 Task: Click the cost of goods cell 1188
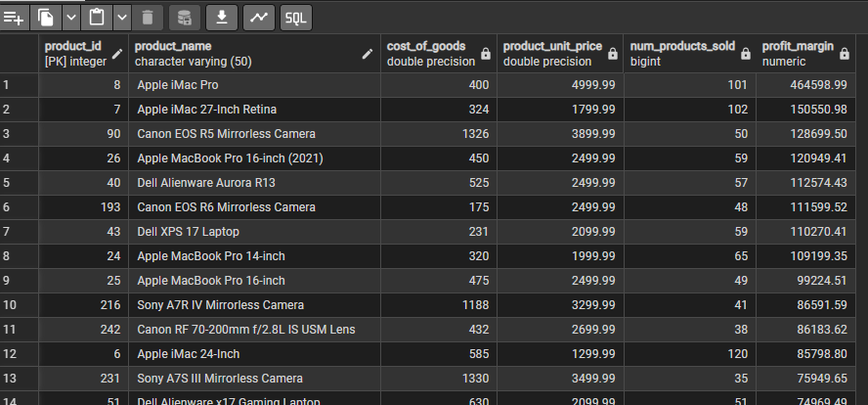point(439,305)
